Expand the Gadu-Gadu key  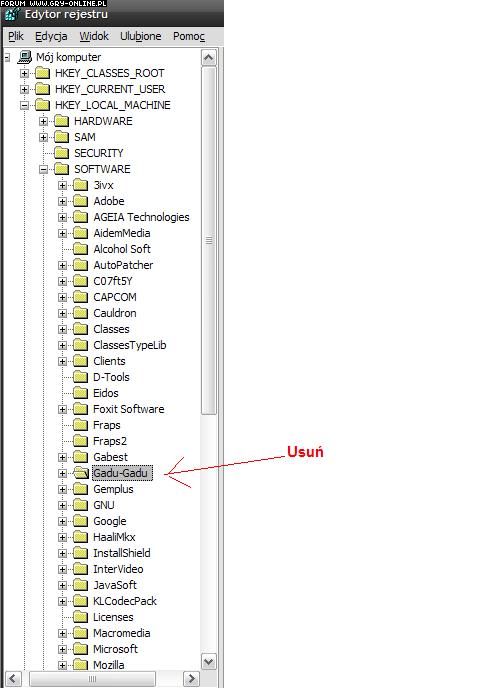(63, 473)
